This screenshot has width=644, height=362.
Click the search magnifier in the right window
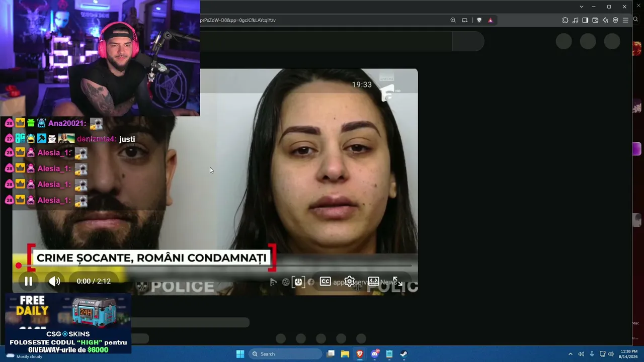point(635,19)
